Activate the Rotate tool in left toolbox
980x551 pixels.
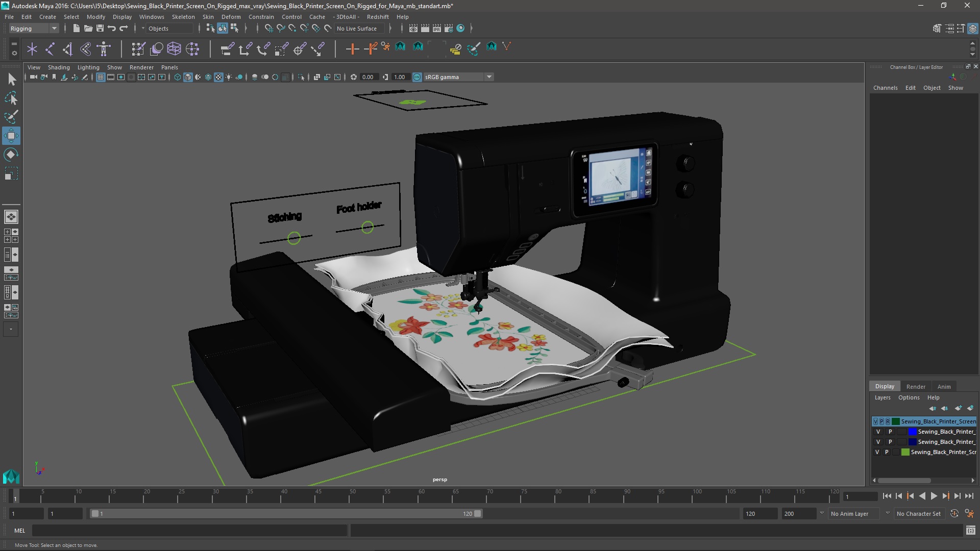click(x=11, y=155)
